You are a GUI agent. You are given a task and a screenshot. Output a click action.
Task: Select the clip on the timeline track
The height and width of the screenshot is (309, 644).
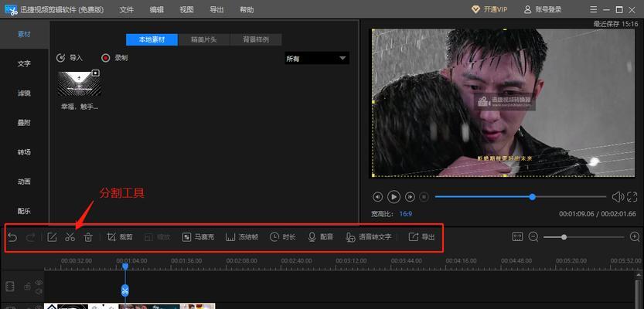(129, 306)
